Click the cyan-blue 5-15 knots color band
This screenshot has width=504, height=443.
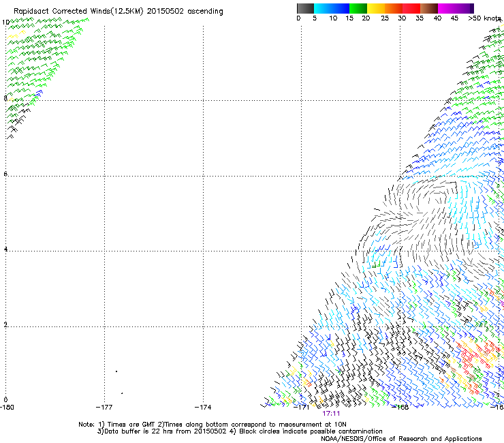pos(332,8)
